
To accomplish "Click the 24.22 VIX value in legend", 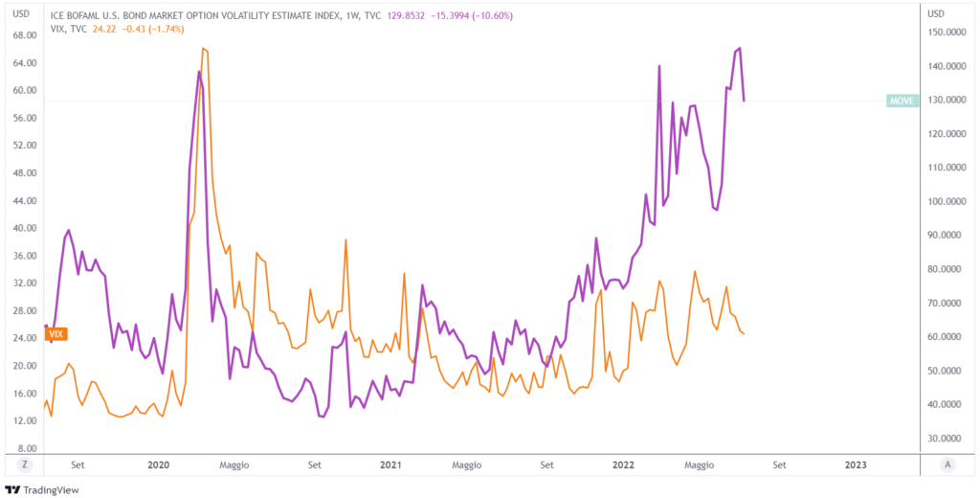I will coord(103,29).
